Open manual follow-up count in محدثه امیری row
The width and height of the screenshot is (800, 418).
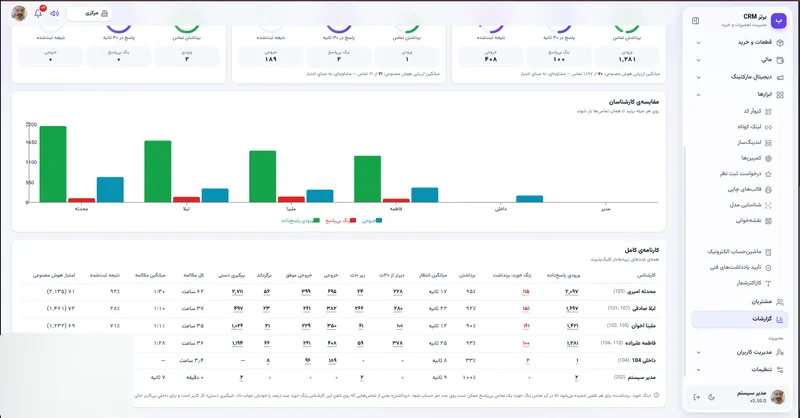pyautogui.click(x=237, y=291)
